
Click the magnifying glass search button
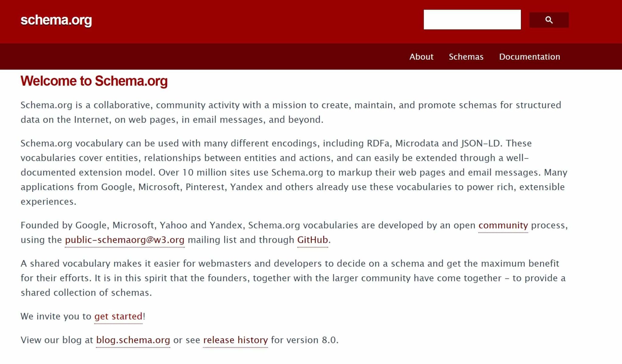(549, 20)
